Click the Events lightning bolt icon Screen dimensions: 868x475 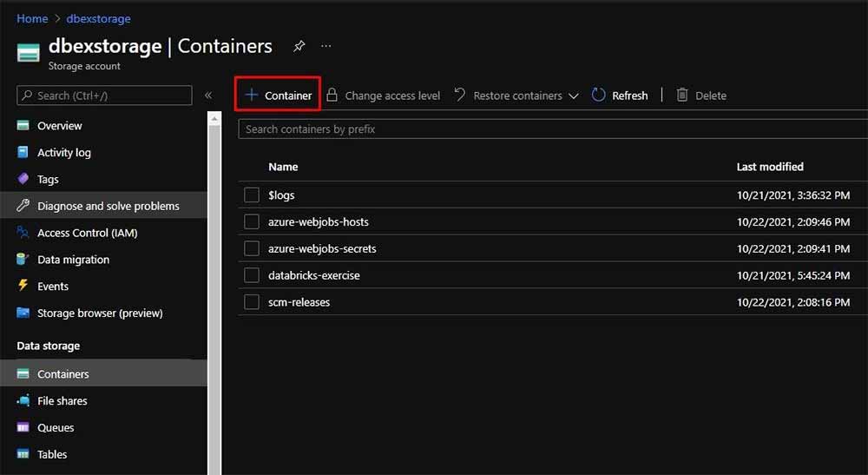click(x=23, y=285)
